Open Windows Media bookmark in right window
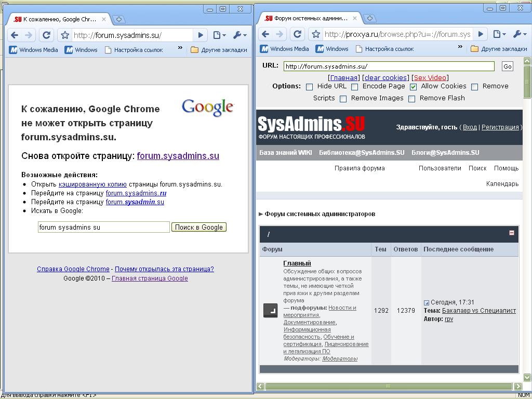 click(x=284, y=49)
